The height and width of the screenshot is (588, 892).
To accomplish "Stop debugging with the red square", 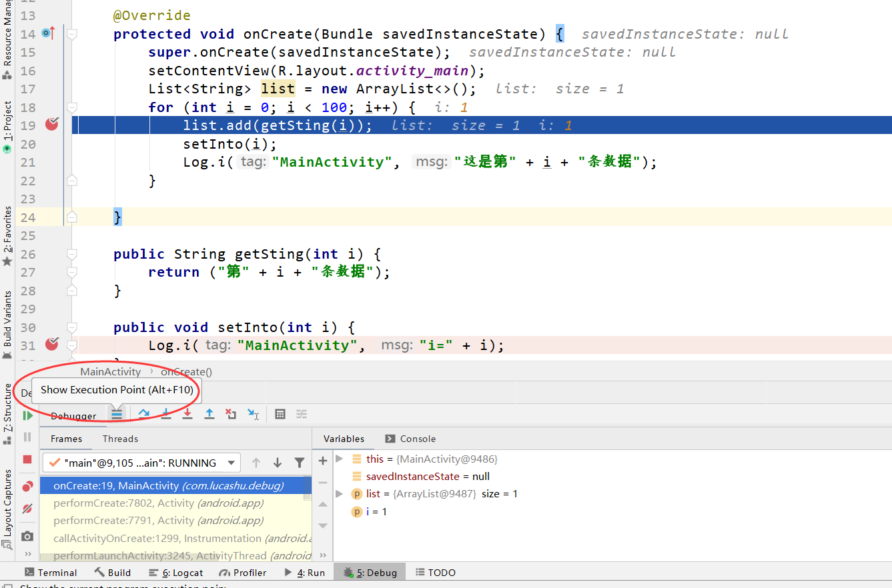I will click(27, 459).
